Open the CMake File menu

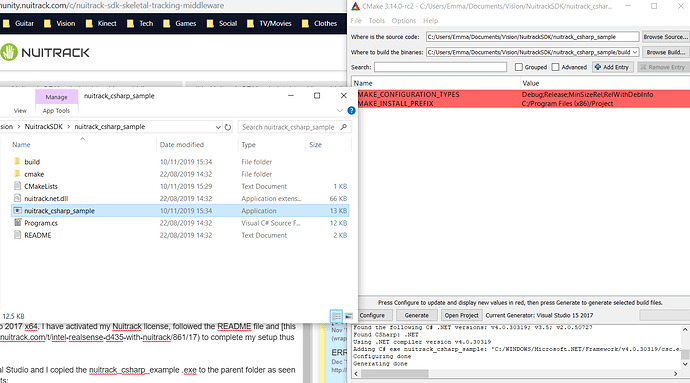356,21
